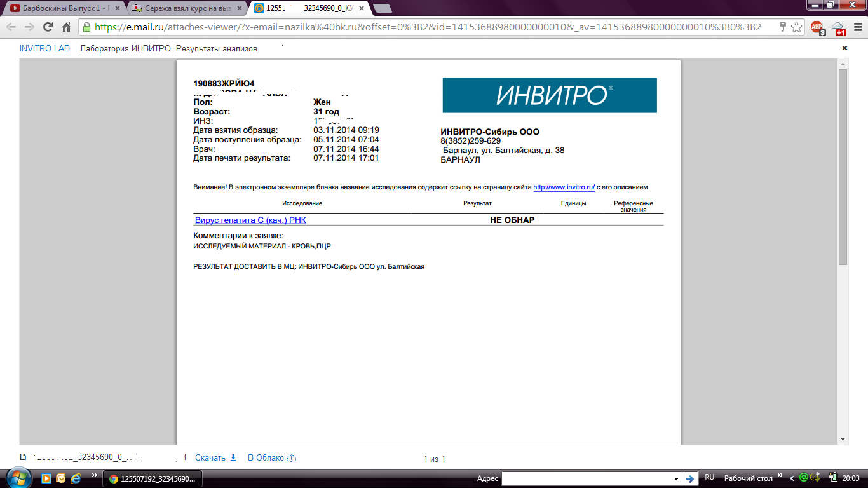
Task: Launch the orange mail quick launch icon
Action: (x=61, y=478)
